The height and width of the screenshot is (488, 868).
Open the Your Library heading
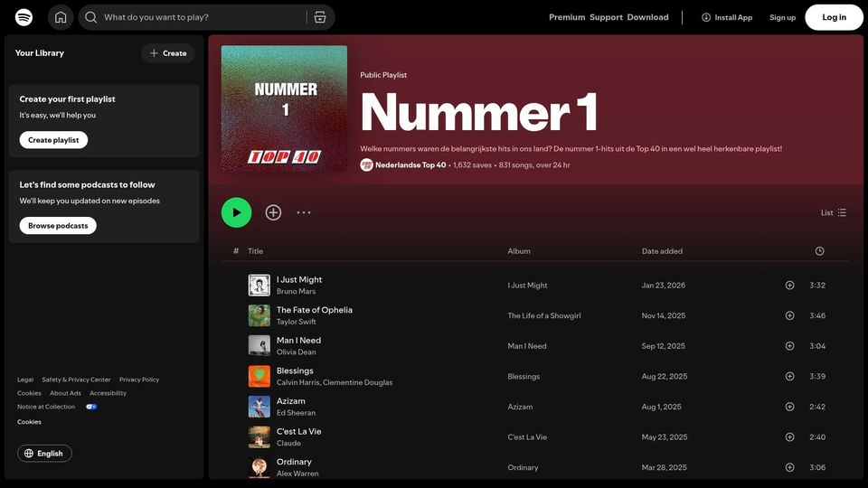pos(39,53)
